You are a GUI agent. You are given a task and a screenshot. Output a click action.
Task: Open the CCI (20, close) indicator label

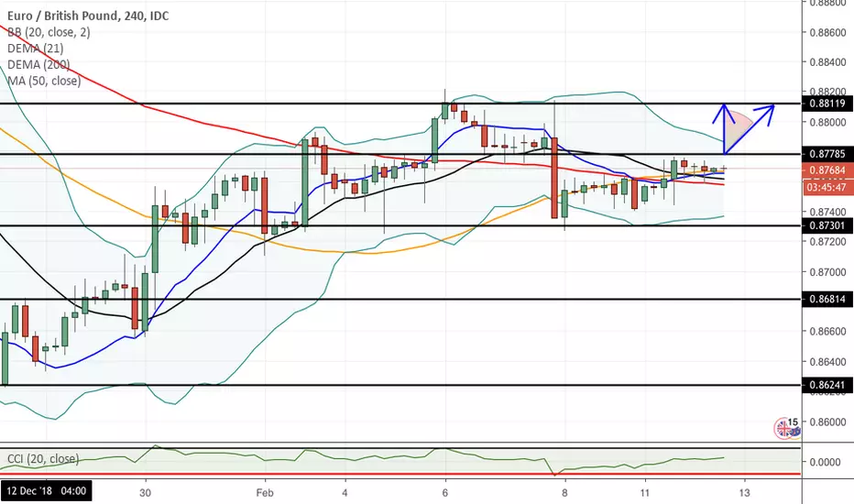tap(43, 459)
